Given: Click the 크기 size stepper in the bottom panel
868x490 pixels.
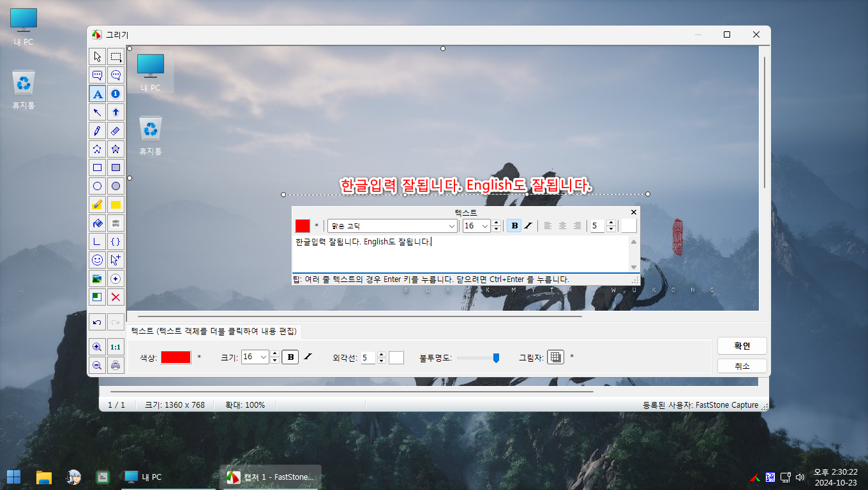Looking at the screenshot, I should (274, 357).
